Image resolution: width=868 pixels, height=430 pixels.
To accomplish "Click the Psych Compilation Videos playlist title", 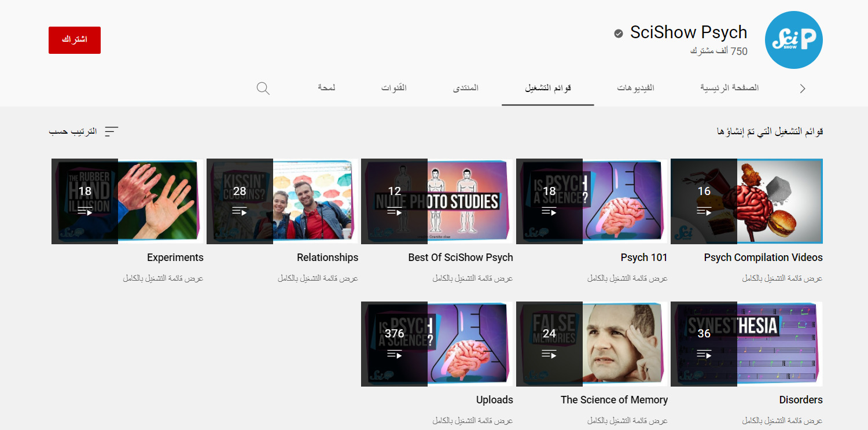I will (x=763, y=257).
